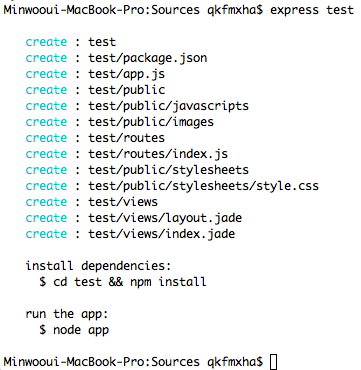Click the test/public/javascripts path
This screenshot has width=361, height=370.
coord(168,106)
